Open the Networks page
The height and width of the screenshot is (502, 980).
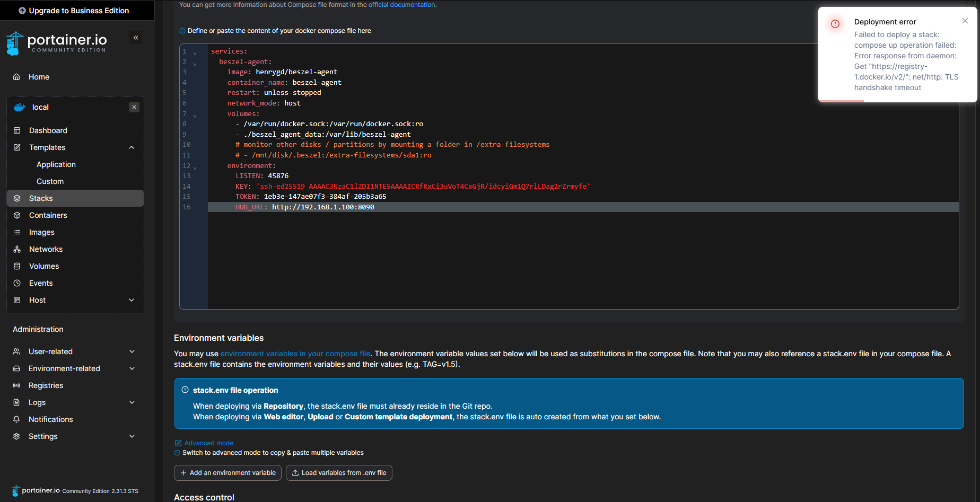(x=46, y=249)
